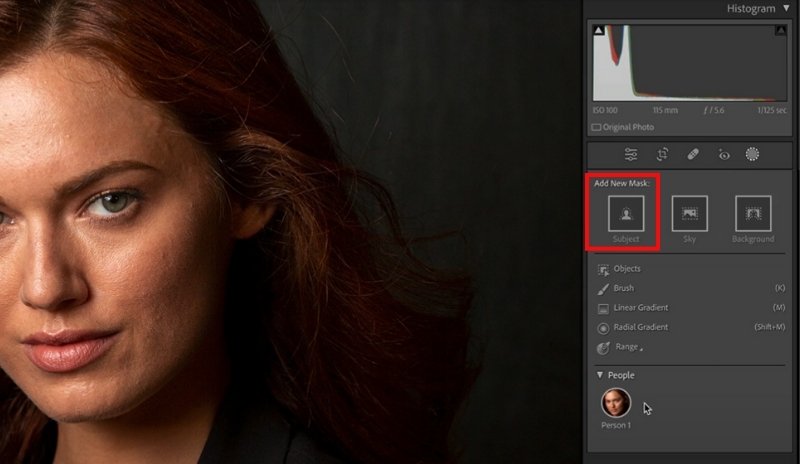The width and height of the screenshot is (800, 464).
Task: Click the histogram graph area
Action: tap(689, 63)
